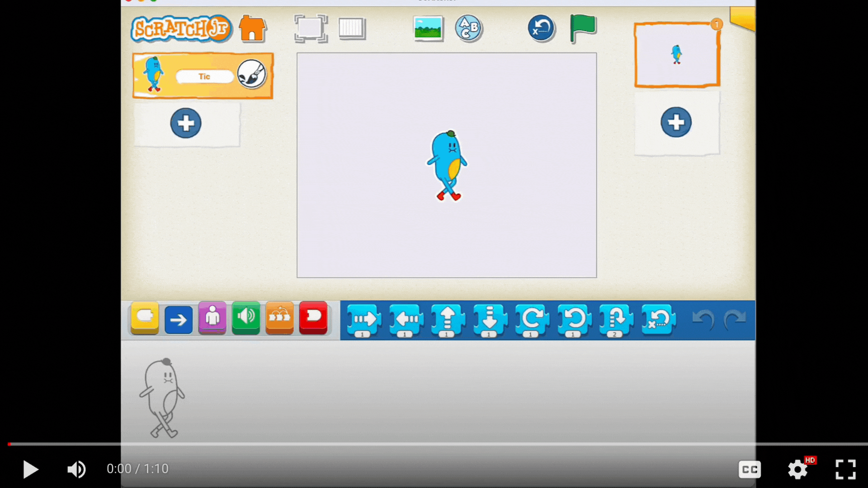This screenshot has height=488, width=868.
Task: Toggle presentation full-screen stage mode
Action: tap(311, 28)
